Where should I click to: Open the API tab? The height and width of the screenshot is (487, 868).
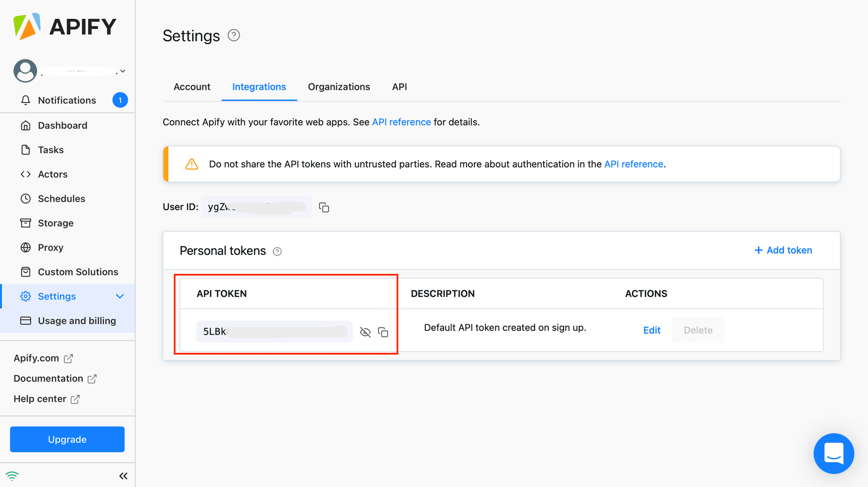coord(399,87)
